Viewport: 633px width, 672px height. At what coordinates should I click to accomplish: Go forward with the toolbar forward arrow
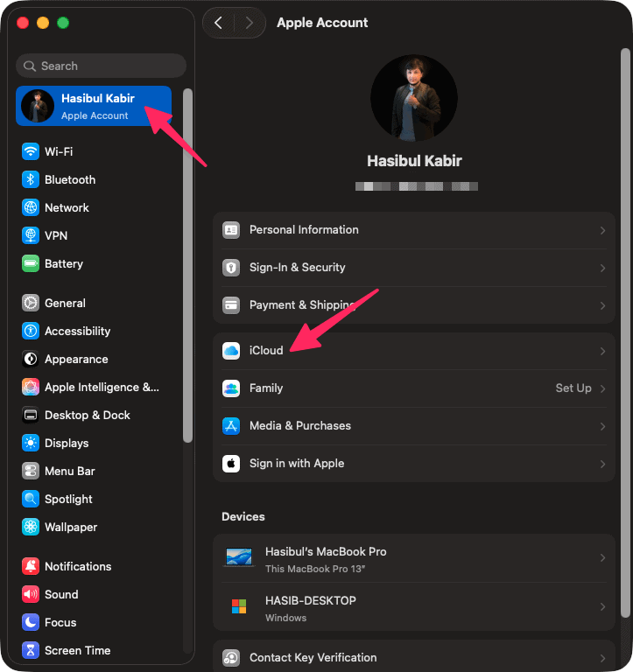tap(250, 23)
